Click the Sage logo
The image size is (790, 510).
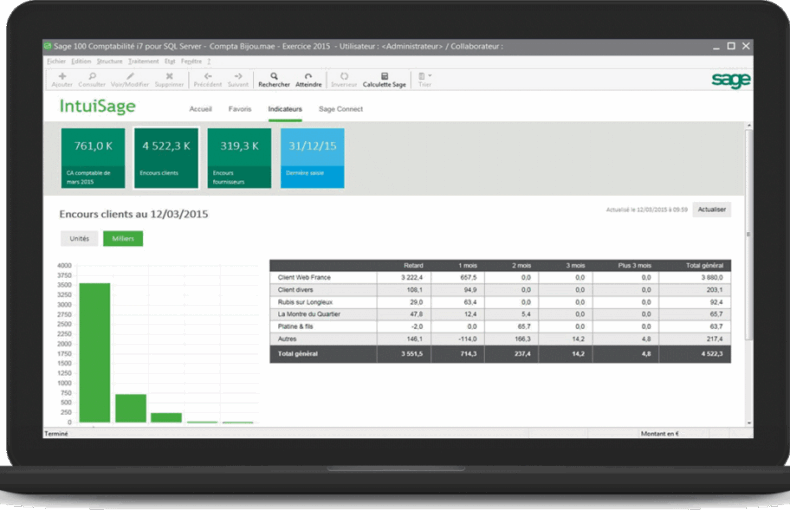coord(731,80)
